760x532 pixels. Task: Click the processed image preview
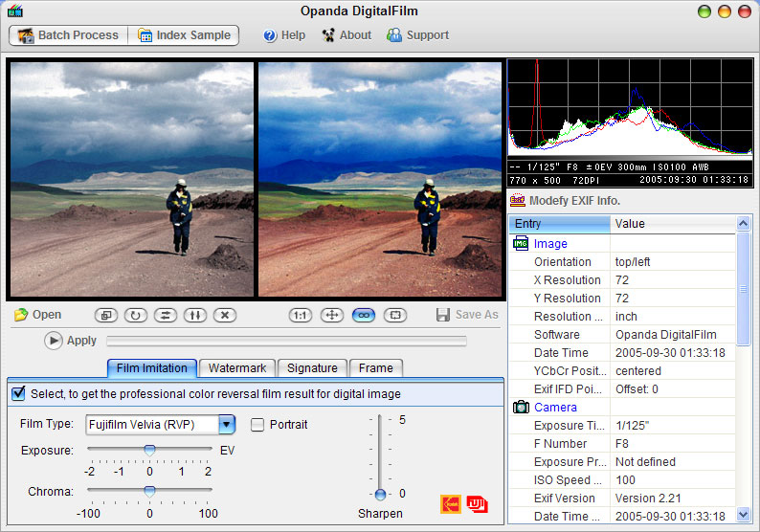(x=380, y=179)
